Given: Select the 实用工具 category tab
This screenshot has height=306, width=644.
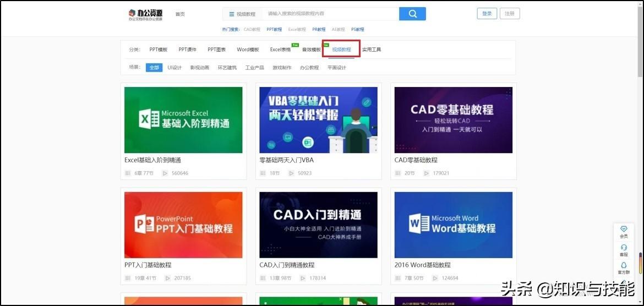Looking at the screenshot, I should tap(372, 50).
